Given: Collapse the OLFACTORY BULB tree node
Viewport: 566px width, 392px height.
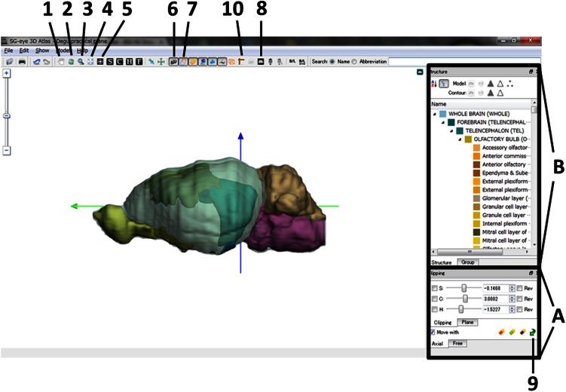Looking at the screenshot, I should tap(458, 139).
